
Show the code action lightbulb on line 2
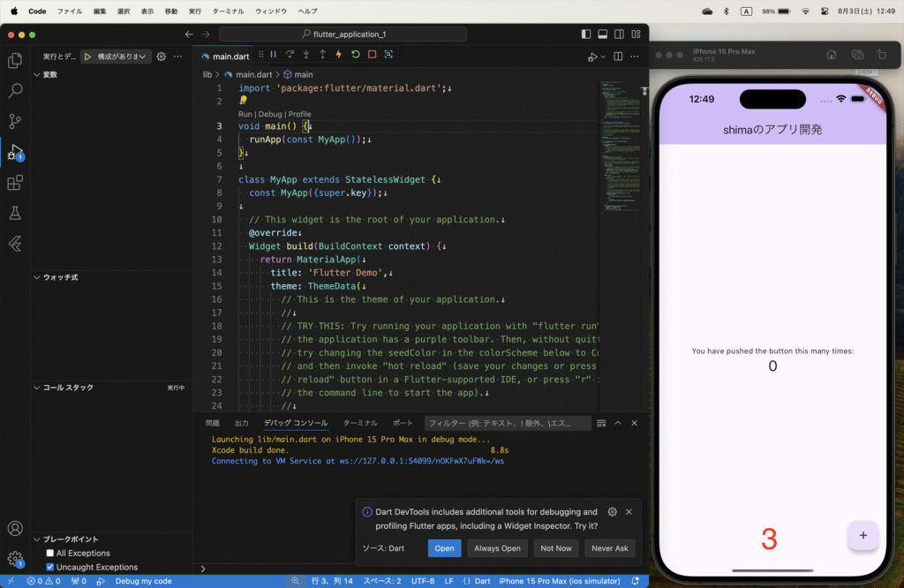[x=244, y=101]
